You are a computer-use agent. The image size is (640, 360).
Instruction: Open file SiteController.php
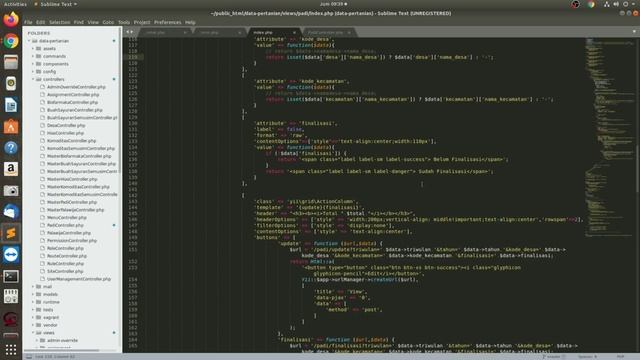point(64,271)
